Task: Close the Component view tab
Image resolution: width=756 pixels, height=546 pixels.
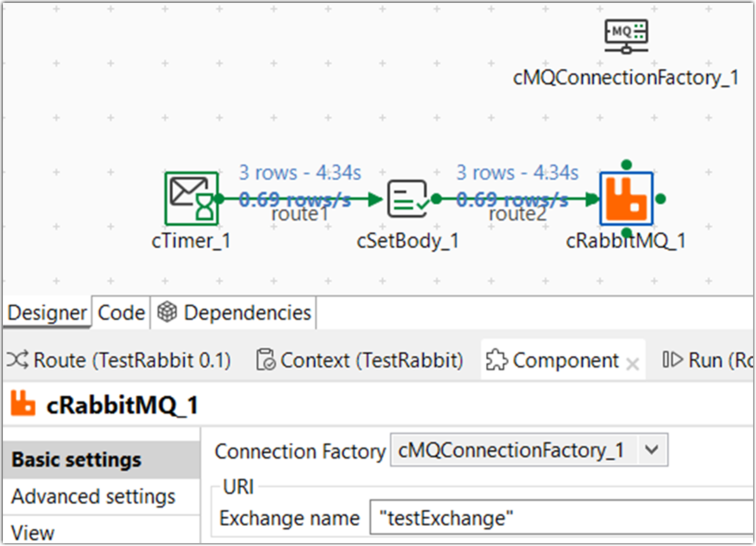Action: (x=633, y=364)
